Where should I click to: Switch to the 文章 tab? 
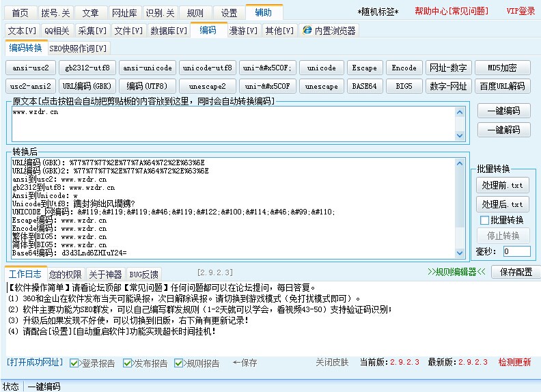click(x=90, y=13)
